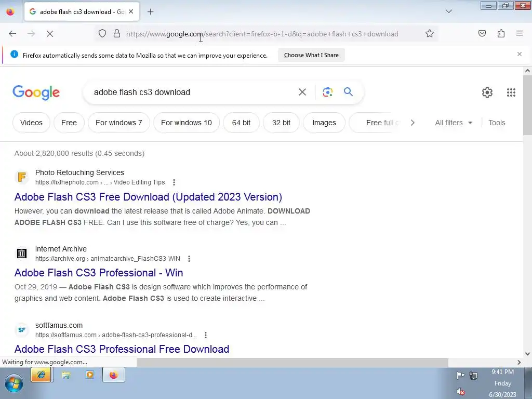532x399 pixels.
Task: Show more filter chips with right chevron
Action: coord(413,123)
